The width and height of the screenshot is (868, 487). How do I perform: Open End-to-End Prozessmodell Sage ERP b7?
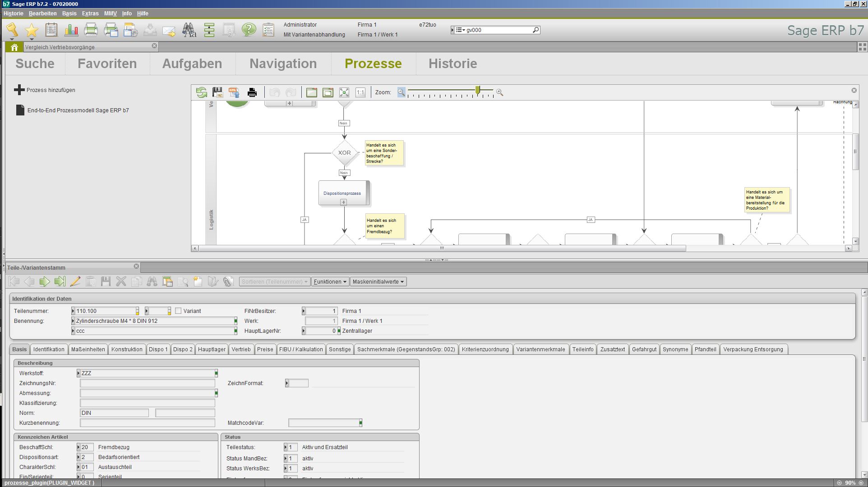click(x=73, y=110)
